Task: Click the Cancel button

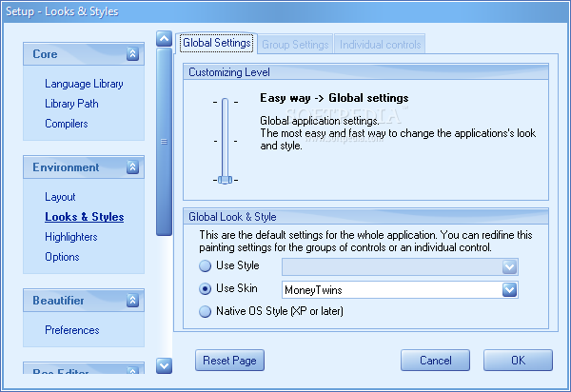Action: point(435,361)
